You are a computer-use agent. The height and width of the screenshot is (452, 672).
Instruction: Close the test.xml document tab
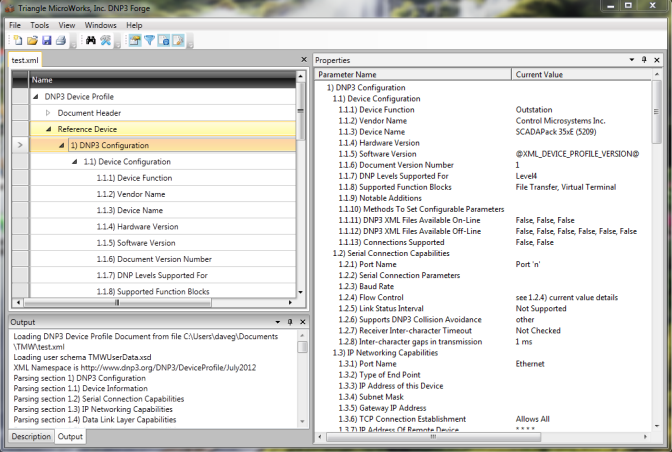pyautogui.click(x=303, y=60)
